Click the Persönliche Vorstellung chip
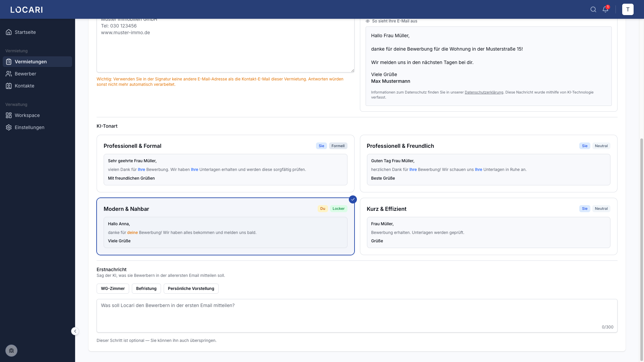Image resolution: width=644 pixels, height=362 pixels. (191, 289)
